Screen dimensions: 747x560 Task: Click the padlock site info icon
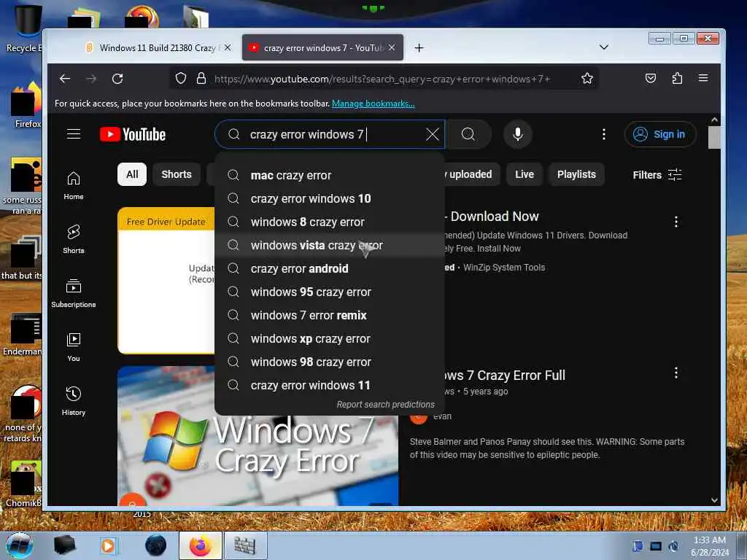[201, 79]
